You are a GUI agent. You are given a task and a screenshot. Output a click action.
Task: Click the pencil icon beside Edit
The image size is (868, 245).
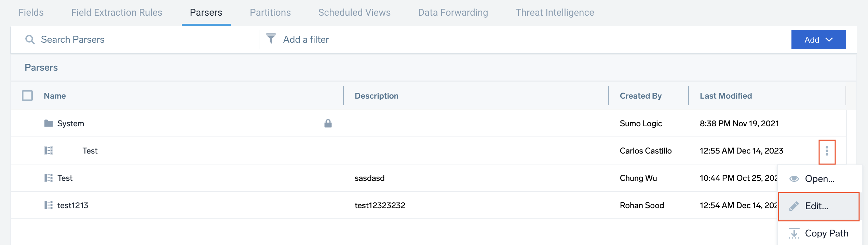click(794, 206)
